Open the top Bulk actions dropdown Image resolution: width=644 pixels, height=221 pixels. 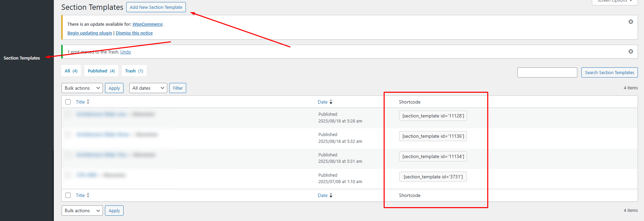tap(82, 88)
